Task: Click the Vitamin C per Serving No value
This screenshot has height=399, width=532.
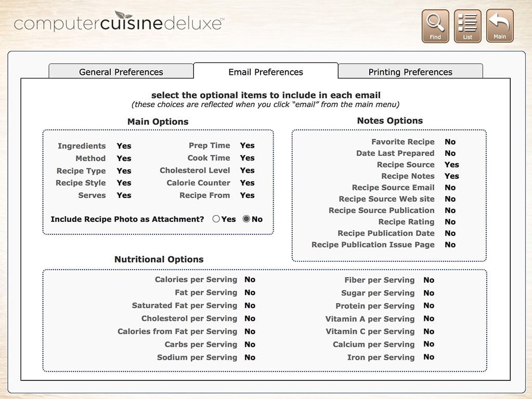Action: [x=429, y=331]
